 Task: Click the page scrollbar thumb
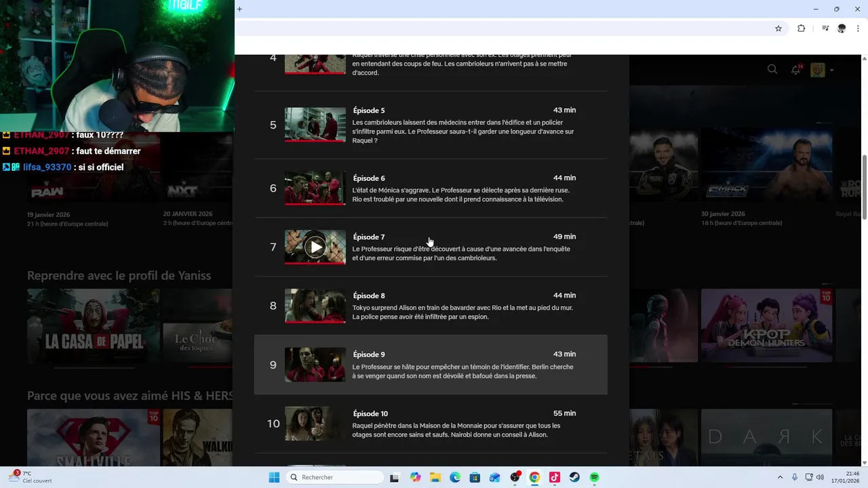click(864, 186)
